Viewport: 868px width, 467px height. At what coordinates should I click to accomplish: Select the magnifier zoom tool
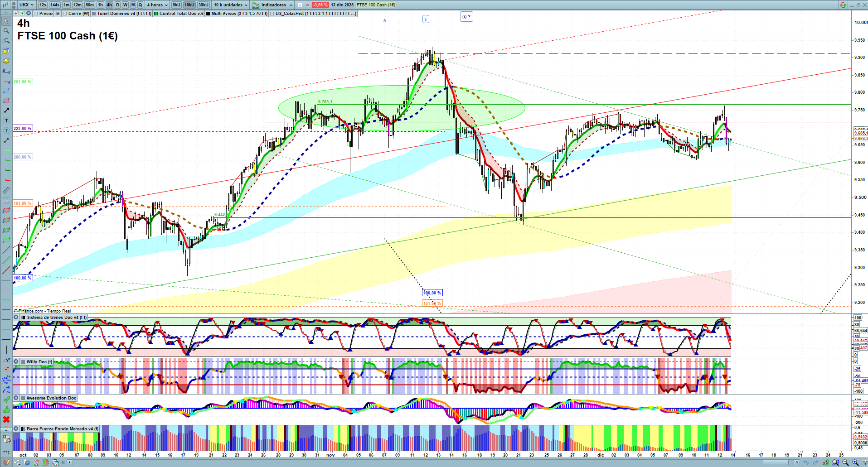(x=6, y=31)
